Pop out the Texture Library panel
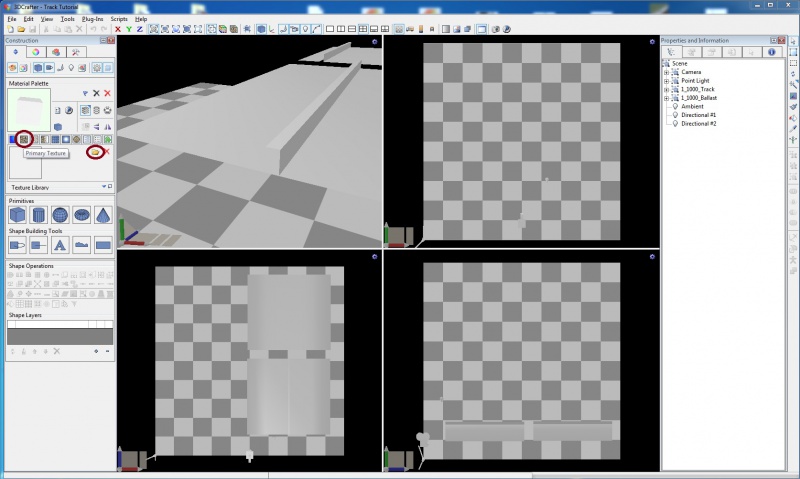This screenshot has width=800, height=479. coord(110,187)
